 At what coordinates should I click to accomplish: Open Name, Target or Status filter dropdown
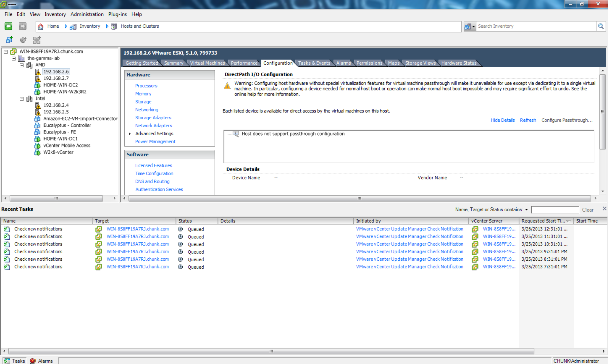[526, 210]
